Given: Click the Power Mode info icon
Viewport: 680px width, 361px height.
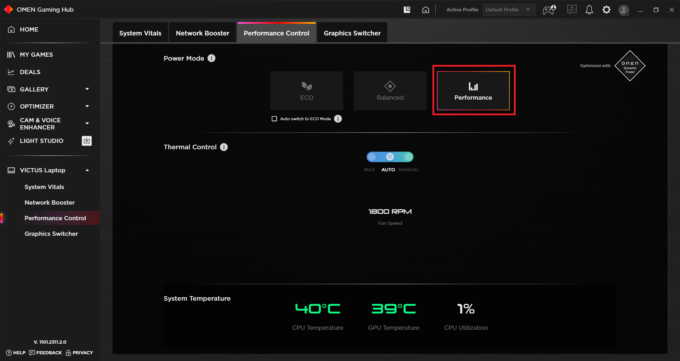Looking at the screenshot, I should click(x=211, y=58).
